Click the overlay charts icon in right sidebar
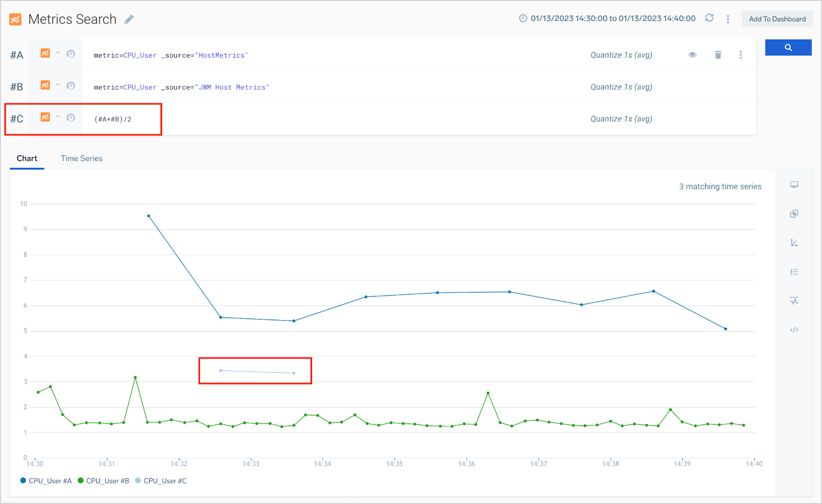This screenshot has height=504, width=822. 794,214
